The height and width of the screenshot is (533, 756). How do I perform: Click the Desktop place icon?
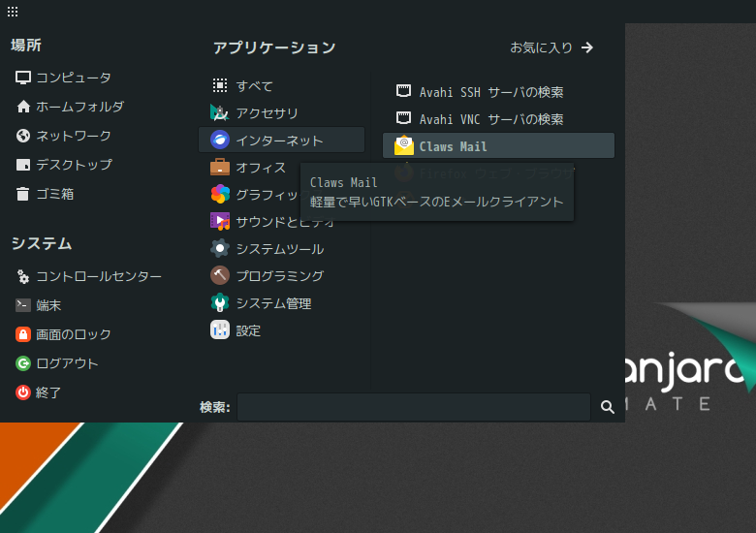23,165
